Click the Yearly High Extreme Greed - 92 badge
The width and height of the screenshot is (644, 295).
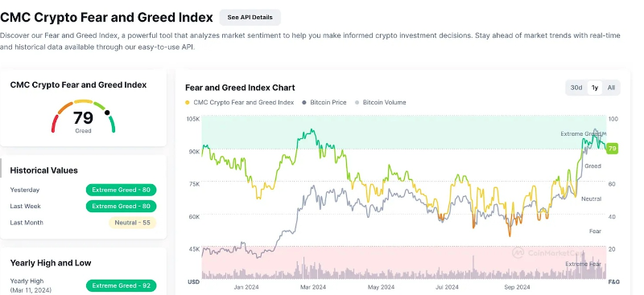click(121, 285)
